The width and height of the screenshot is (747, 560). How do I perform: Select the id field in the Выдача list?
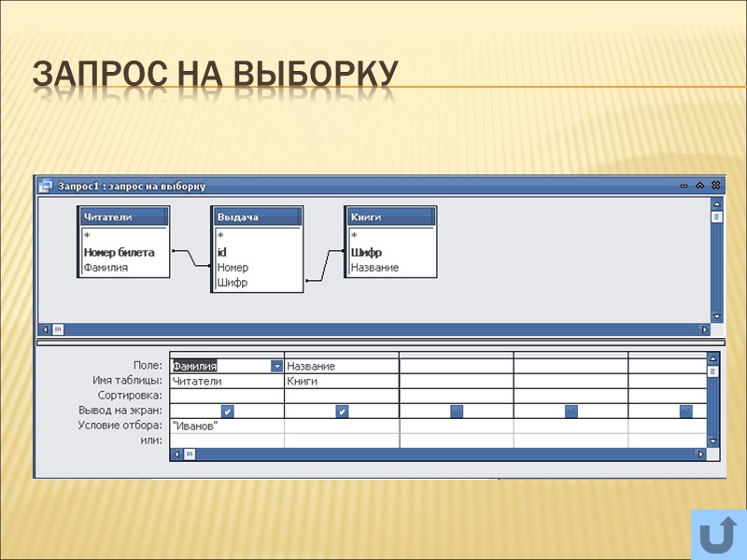[x=223, y=252]
